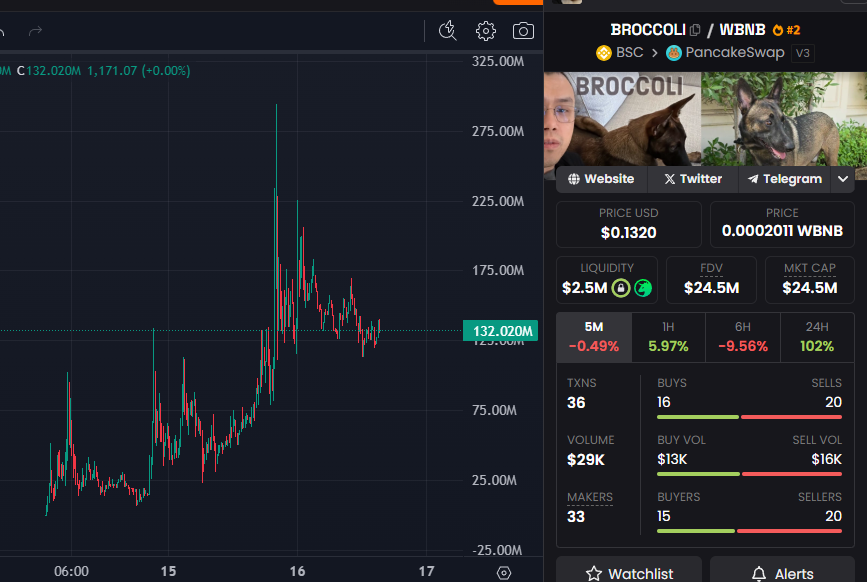Click the 325.00M price axis label
The width and height of the screenshot is (867, 582).
498,61
